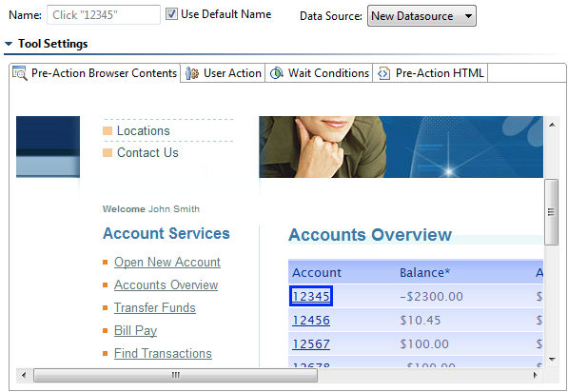Click the Contact Us menu item

pyautogui.click(x=147, y=152)
